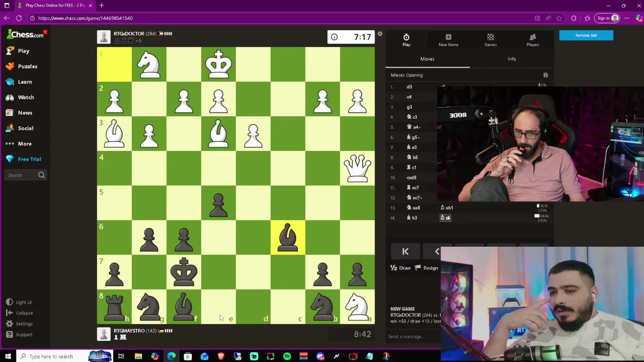The image size is (644, 362).
Task: Open Copilot in the browser toolbar
Action: point(638,18)
